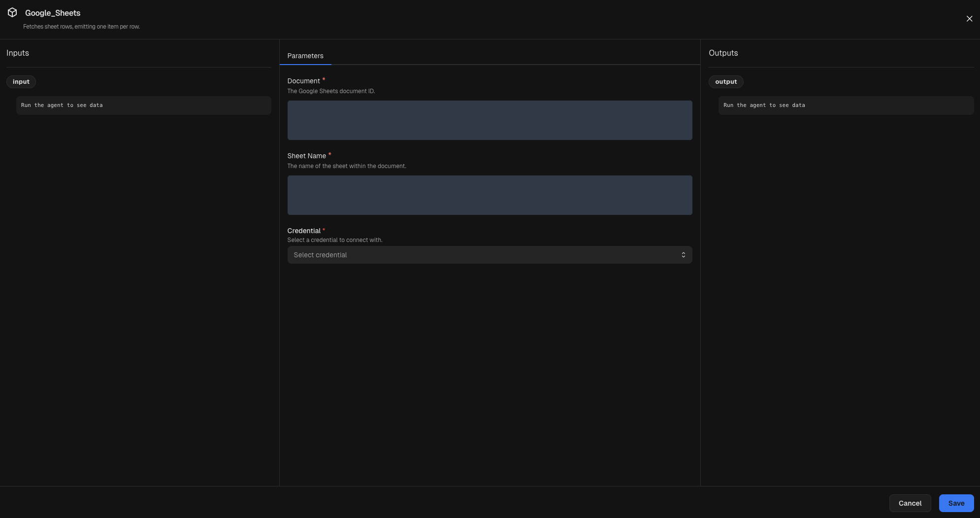Close the node editor with the X
980x518 pixels.
[969, 18]
